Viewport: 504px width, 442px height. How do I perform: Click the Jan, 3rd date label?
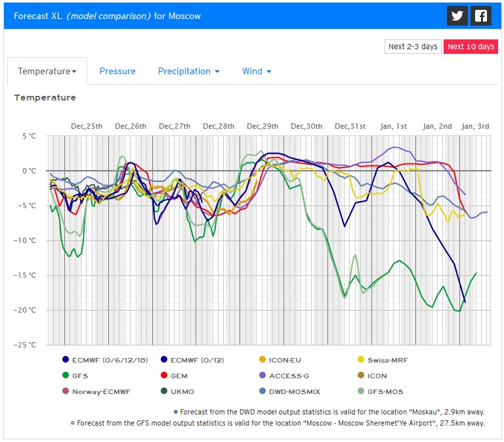[x=475, y=126]
